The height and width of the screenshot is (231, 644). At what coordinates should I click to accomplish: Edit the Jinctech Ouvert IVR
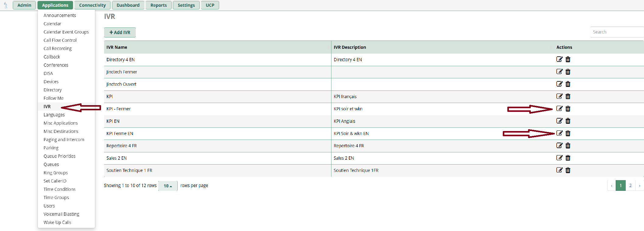(559, 84)
